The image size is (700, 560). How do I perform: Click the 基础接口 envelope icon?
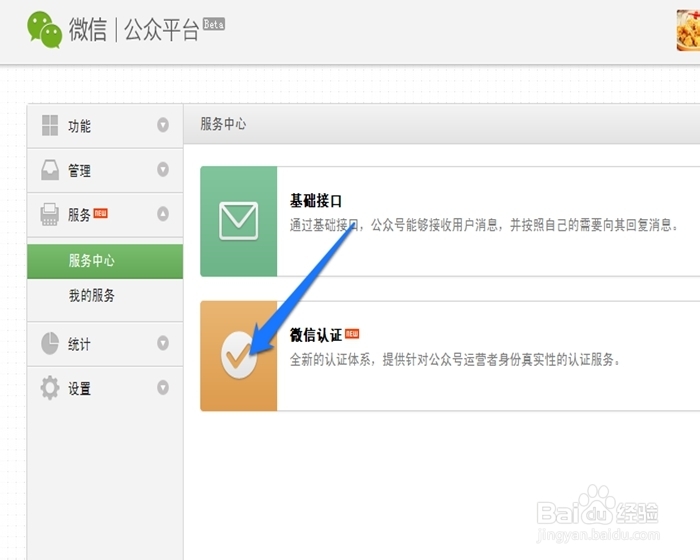coord(238,221)
